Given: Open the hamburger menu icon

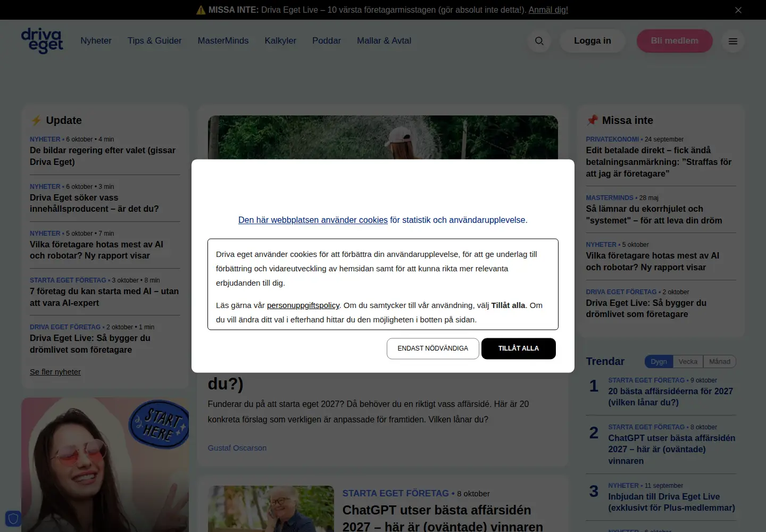Looking at the screenshot, I should (732, 41).
